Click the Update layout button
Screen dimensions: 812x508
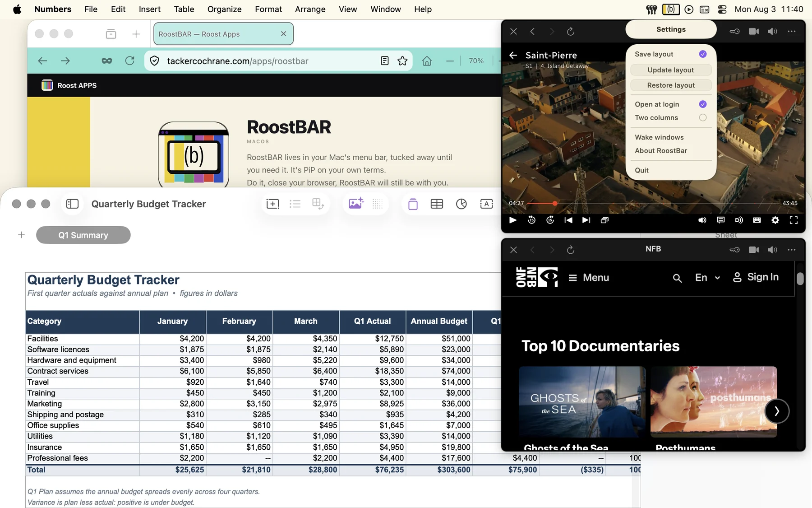(671, 70)
